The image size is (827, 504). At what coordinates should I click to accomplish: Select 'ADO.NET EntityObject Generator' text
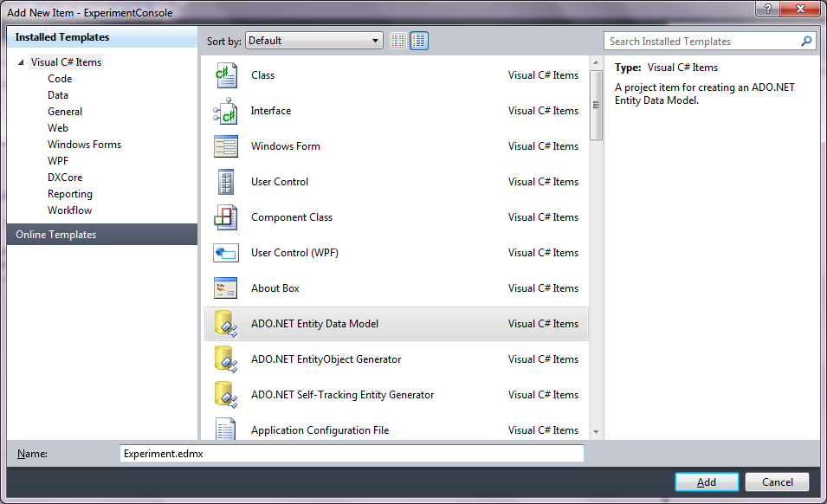(x=326, y=359)
